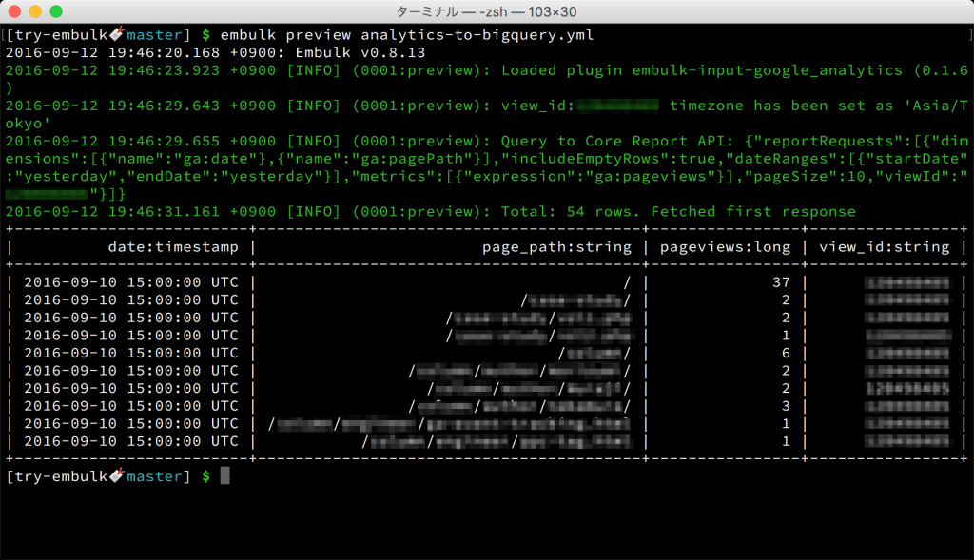This screenshot has height=560, width=974.
Task: Click the tag icon in the top prompt
Action: coord(118,35)
